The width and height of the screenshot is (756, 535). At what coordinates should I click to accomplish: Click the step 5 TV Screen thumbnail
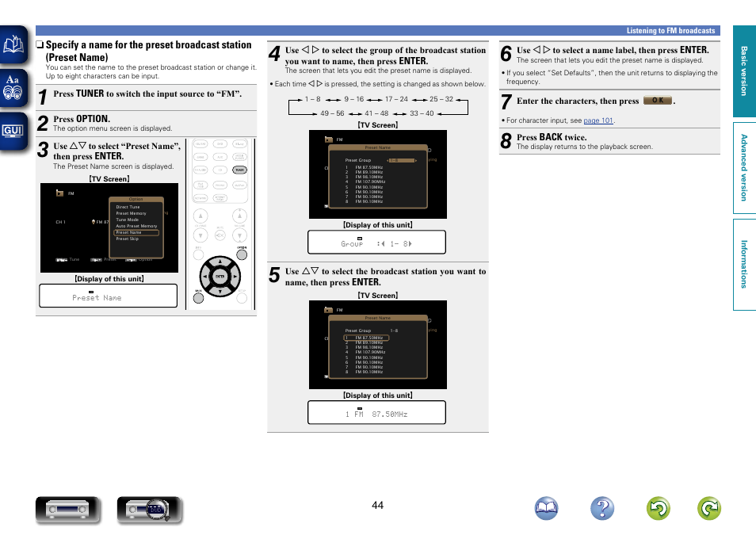click(377, 345)
